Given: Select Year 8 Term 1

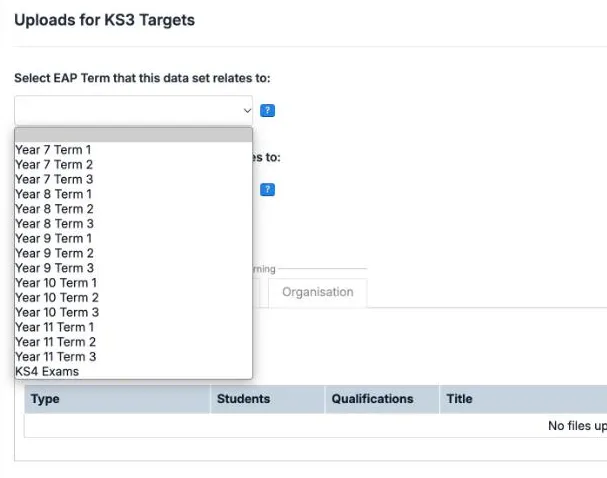Looking at the screenshot, I should click(134, 194).
